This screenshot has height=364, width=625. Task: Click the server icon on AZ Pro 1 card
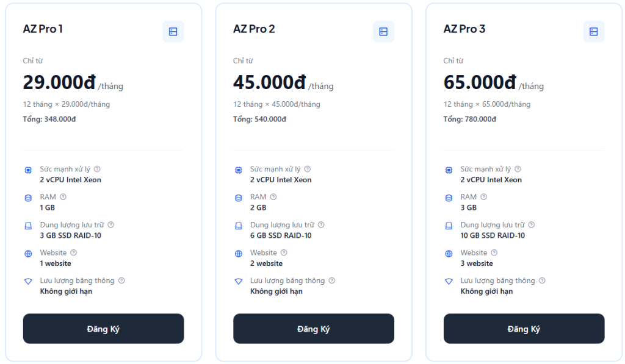[x=173, y=32]
